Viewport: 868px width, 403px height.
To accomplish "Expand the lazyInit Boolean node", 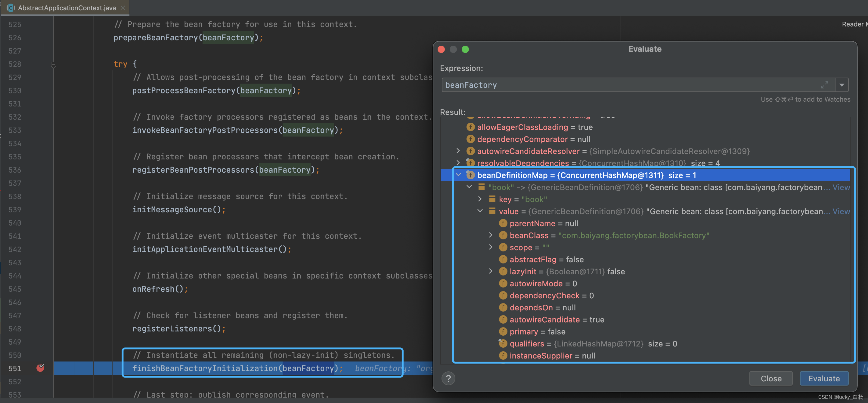I will (491, 271).
